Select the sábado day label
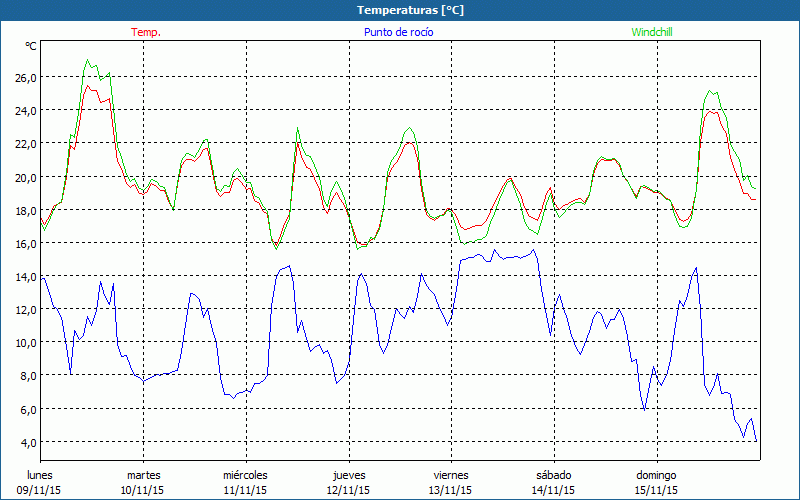The image size is (800, 500). (553, 474)
